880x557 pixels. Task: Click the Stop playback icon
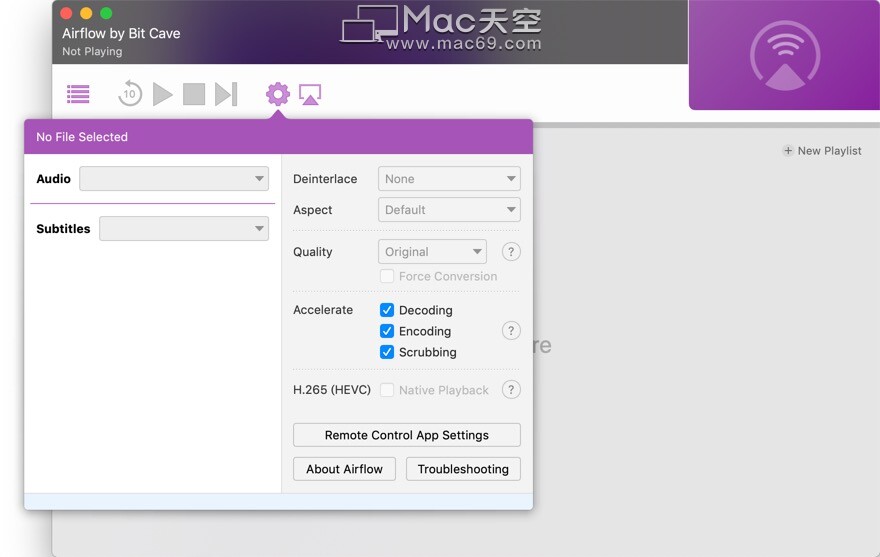[x=194, y=94]
